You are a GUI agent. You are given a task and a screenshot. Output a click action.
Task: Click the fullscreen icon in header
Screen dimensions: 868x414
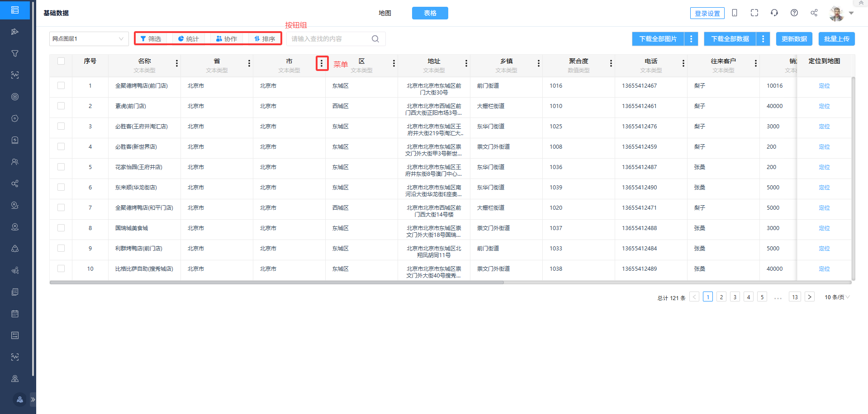click(x=754, y=13)
